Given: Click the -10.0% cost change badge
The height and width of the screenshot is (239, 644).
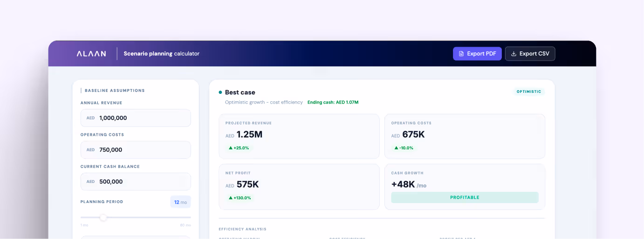Looking at the screenshot, I should pyautogui.click(x=404, y=148).
